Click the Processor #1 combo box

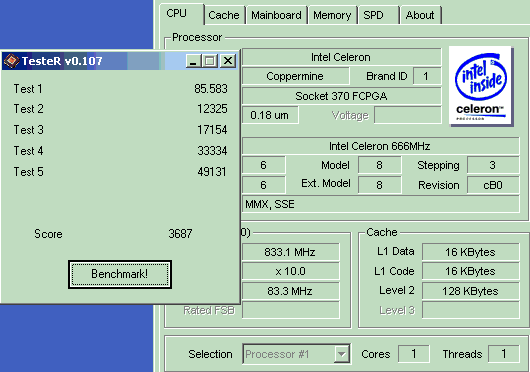coord(296,354)
